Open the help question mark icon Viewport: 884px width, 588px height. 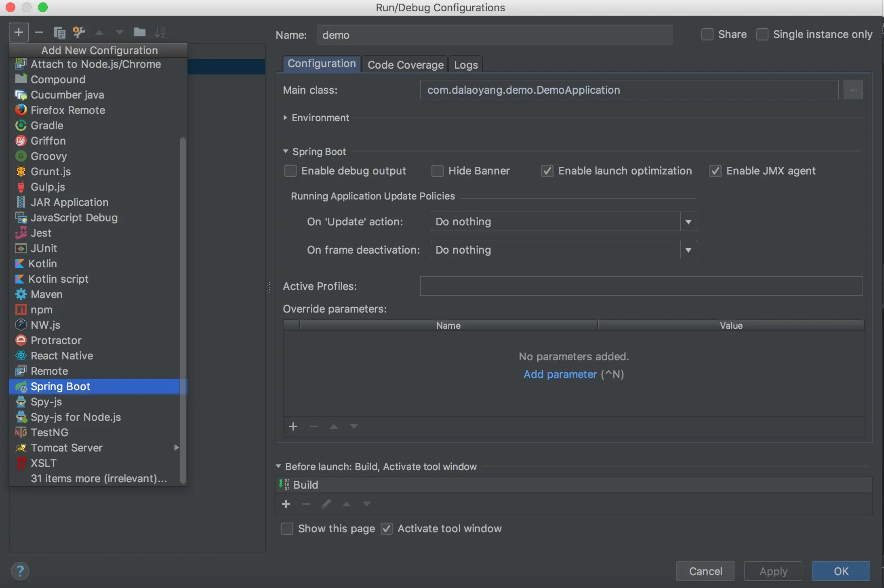click(x=20, y=571)
